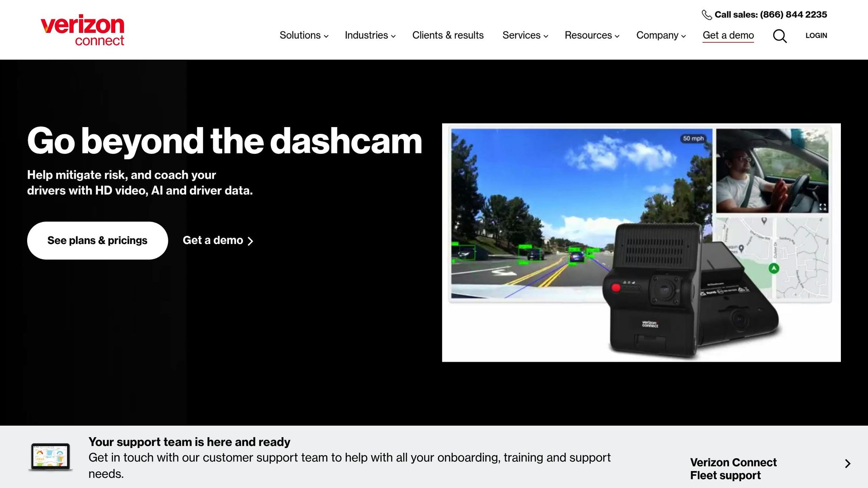
Task: Click Verizon Connect Fleet support link
Action: (733, 469)
